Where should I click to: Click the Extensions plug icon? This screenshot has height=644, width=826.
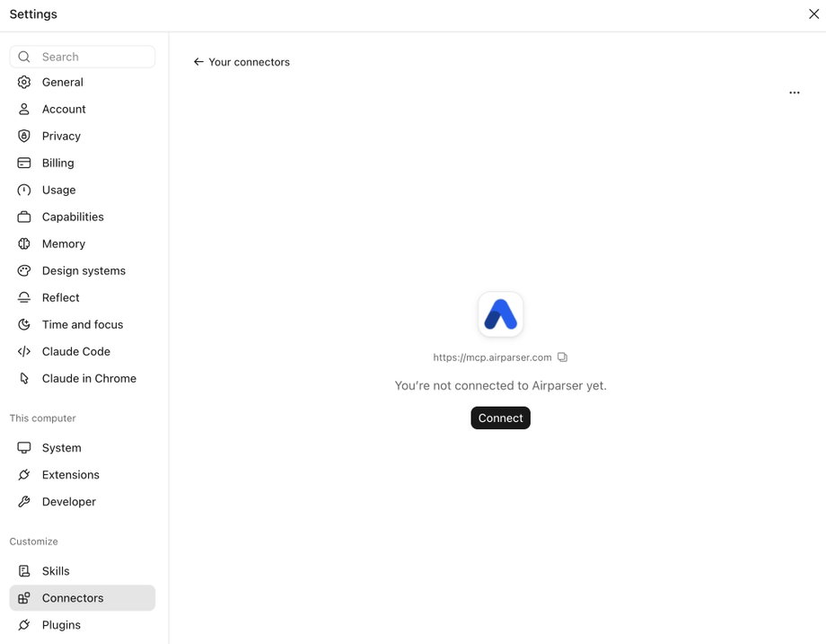[23, 474]
